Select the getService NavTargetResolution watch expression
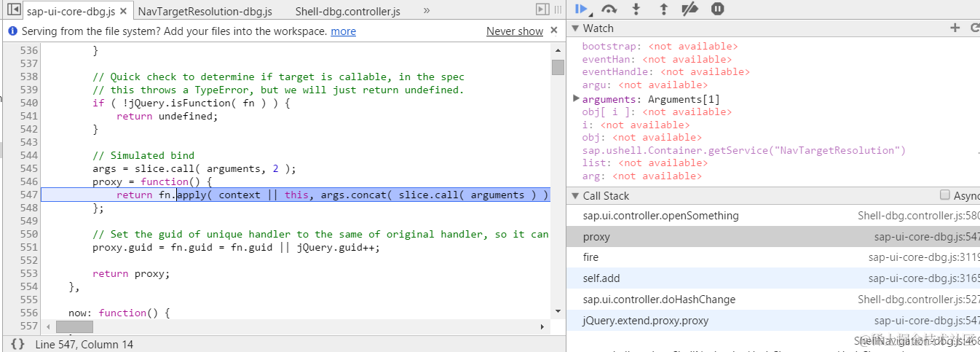This screenshot has width=980, height=352. [x=743, y=150]
